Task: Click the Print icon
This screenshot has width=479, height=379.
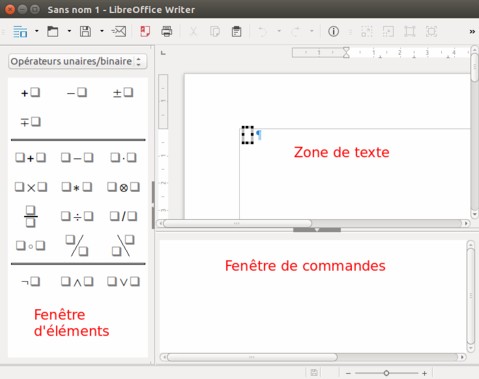Action: coord(167,32)
